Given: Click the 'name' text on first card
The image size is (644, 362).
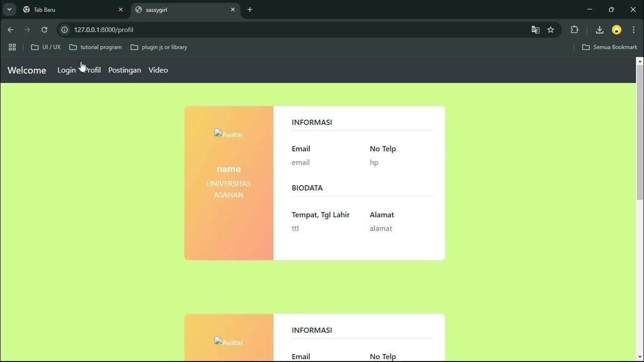Looking at the screenshot, I should click(229, 169).
